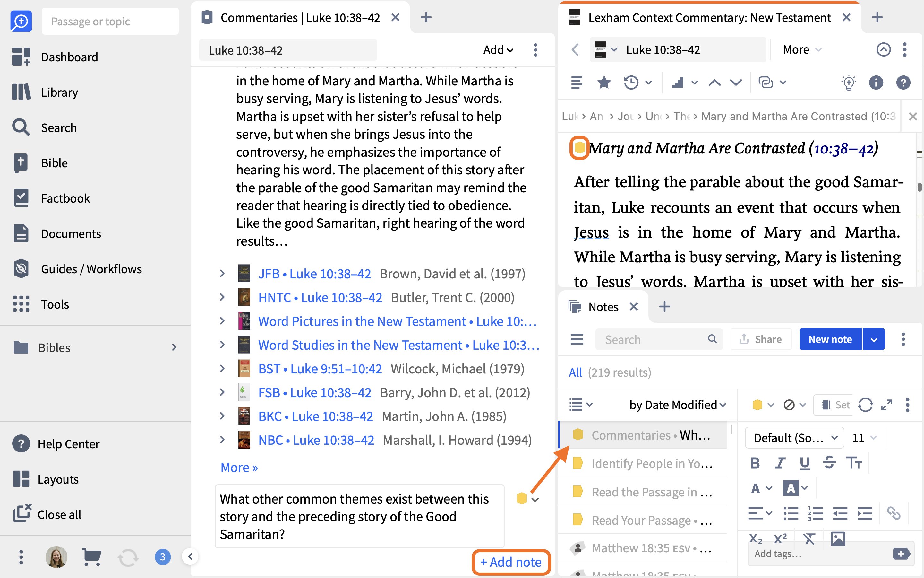Toggle strikethrough formatting in note editor
This screenshot has width=924, height=578.
point(829,463)
